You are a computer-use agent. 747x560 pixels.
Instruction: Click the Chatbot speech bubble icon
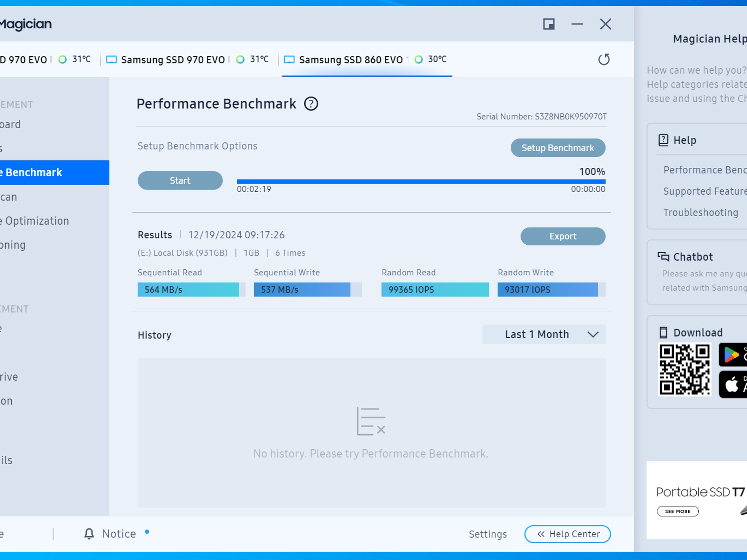click(x=663, y=257)
